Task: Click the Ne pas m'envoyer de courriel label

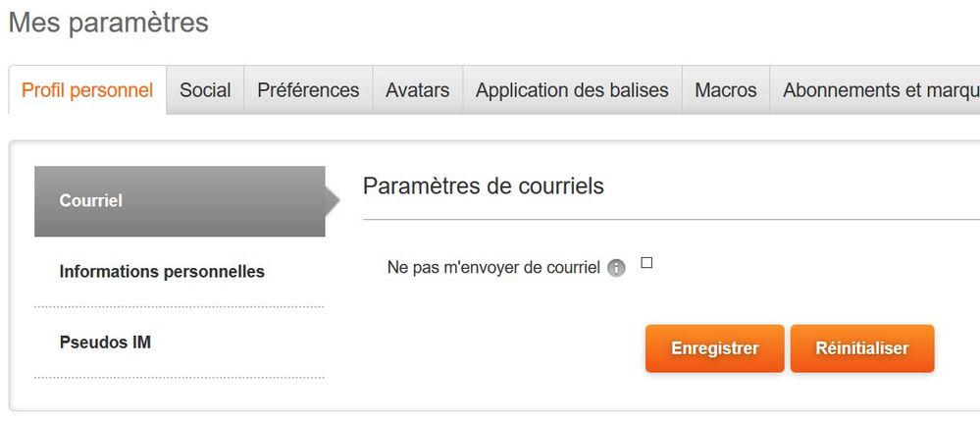Action: point(493,267)
